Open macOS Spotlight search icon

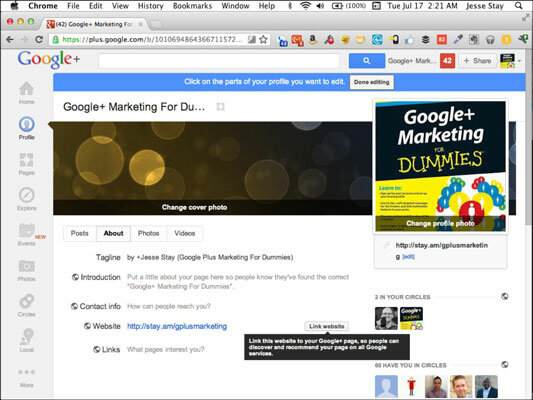click(519, 5)
